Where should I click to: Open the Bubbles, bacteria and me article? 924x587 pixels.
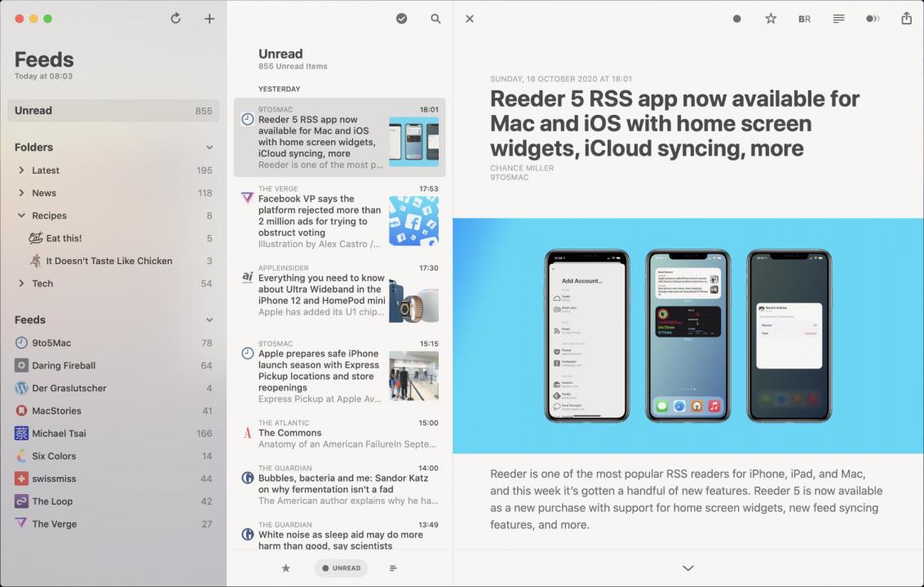pos(339,487)
